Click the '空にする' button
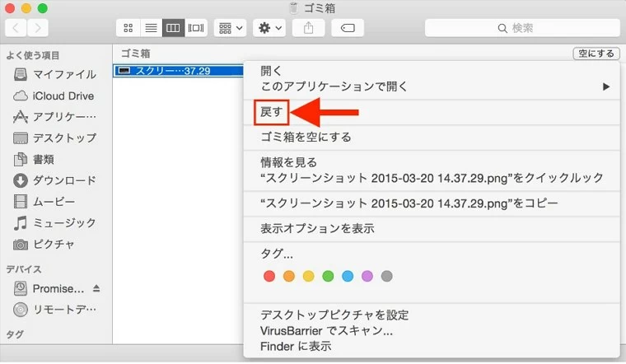This screenshot has height=364, width=626. [x=596, y=54]
